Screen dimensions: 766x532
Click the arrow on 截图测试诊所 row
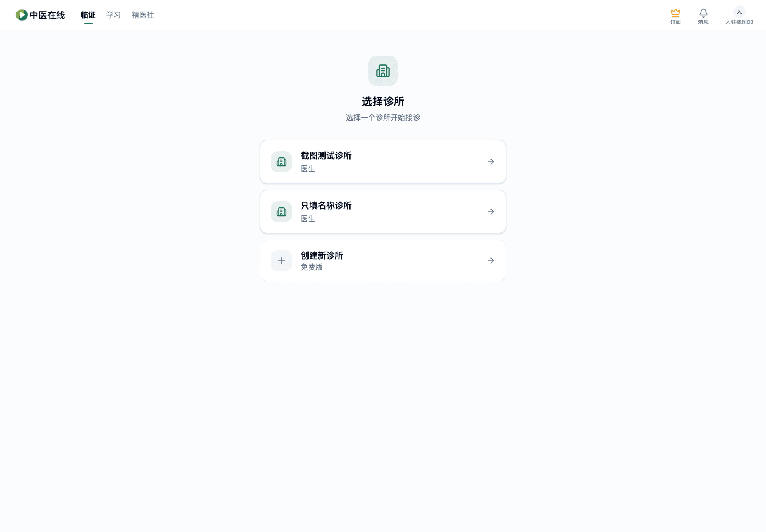tap(491, 162)
